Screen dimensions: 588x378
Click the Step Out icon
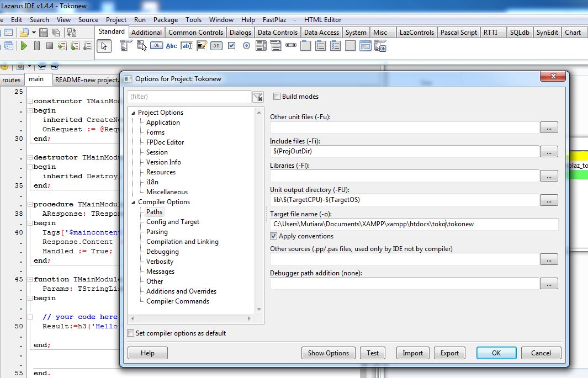click(x=88, y=46)
